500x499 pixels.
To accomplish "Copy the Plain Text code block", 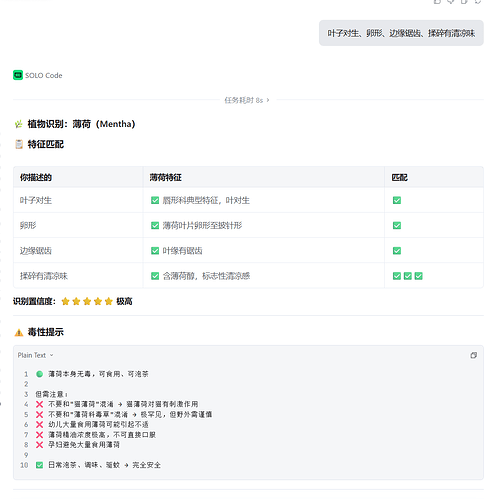I will coord(473,355).
